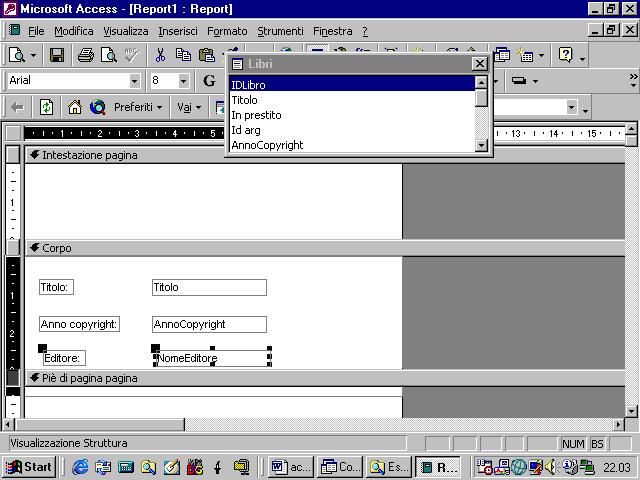The width and height of the screenshot is (640, 480).
Task: Click the volume speaker tray icon
Action: (x=551, y=467)
